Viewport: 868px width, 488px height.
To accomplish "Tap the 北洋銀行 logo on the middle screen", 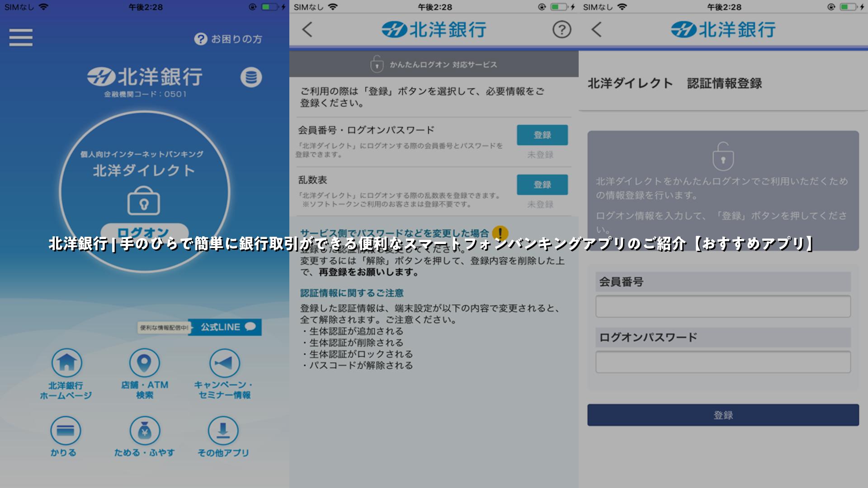I will point(434,30).
